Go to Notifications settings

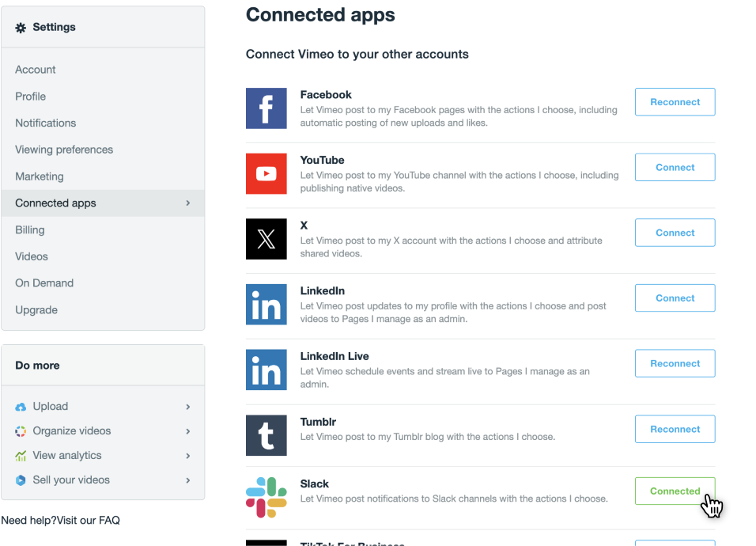pos(46,123)
